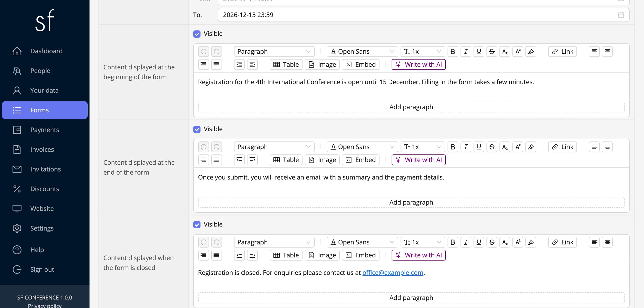The image size is (644, 308).
Task: Uncheck Visible for form-closed content
Action: (x=197, y=225)
